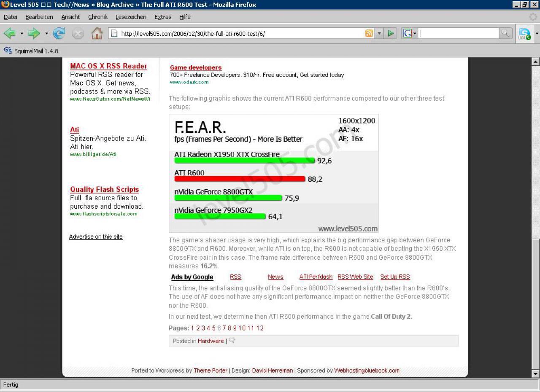Open the Chronik menu
Image resolution: width=540 pixels, height=392 pixels.
pyautogui.click(x=98, y=17)
